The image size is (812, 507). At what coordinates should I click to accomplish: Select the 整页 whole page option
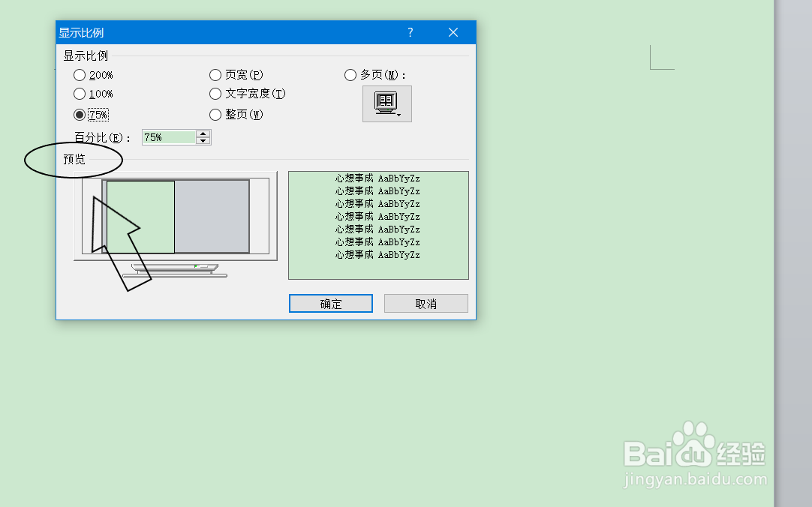[215, 114]
